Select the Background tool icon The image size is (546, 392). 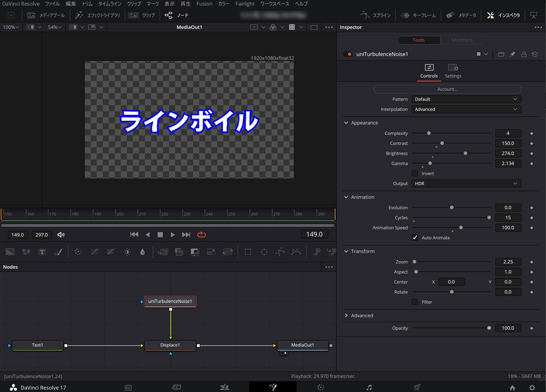tap(10, 252)
